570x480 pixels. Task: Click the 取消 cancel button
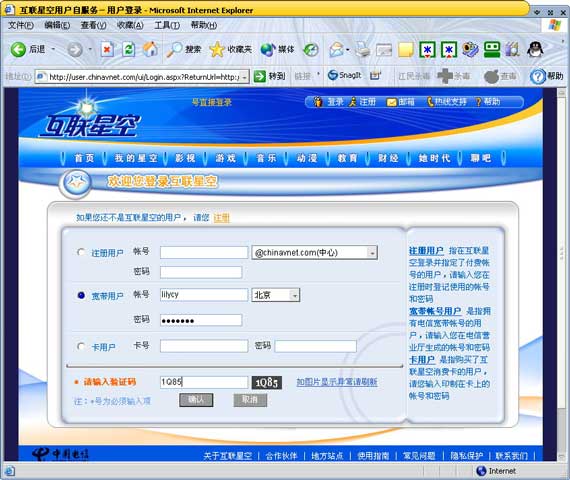tap(250, 400)
